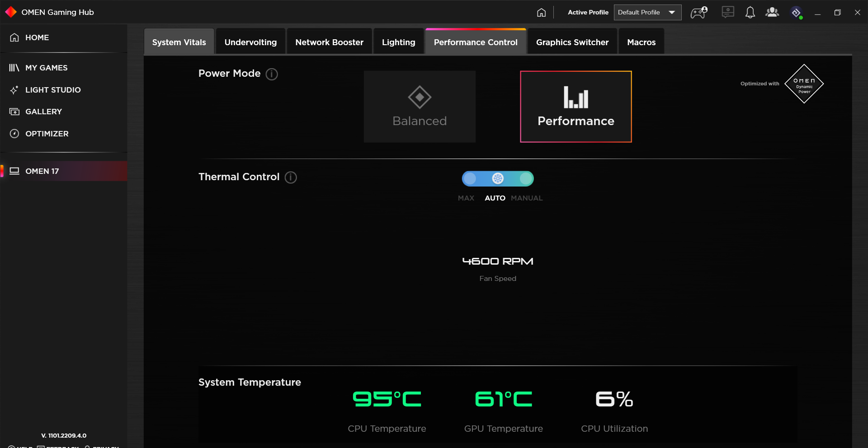
Task: Switch to the Undervolting tab
Action: click(x=250, y=42)
